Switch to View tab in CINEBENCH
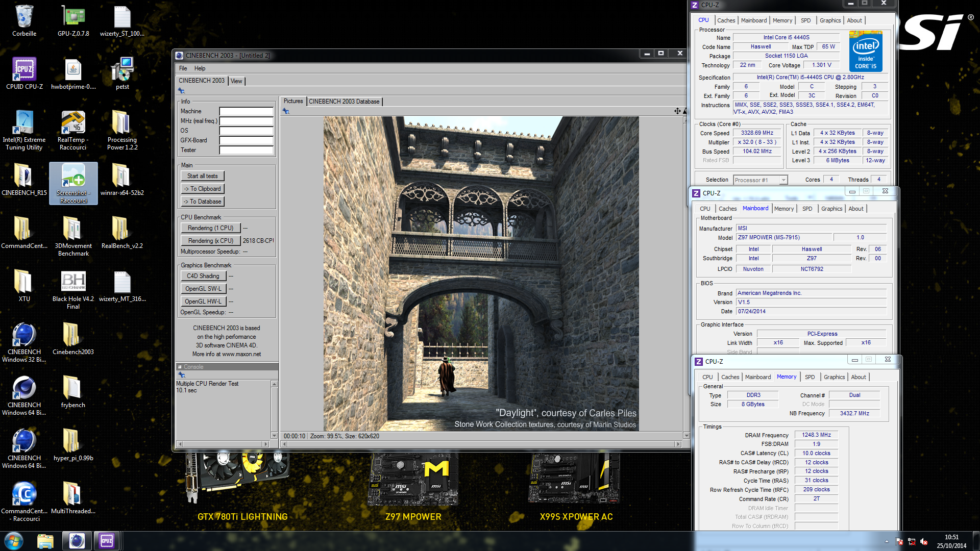 (x=236, y=81)
